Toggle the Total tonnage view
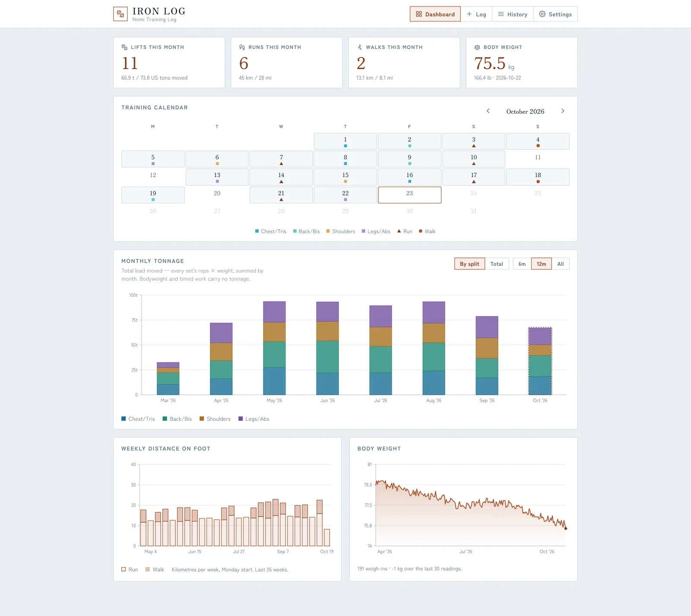This screenshot has height=616, width=691. pyautogui.click(x=497, y=264)
